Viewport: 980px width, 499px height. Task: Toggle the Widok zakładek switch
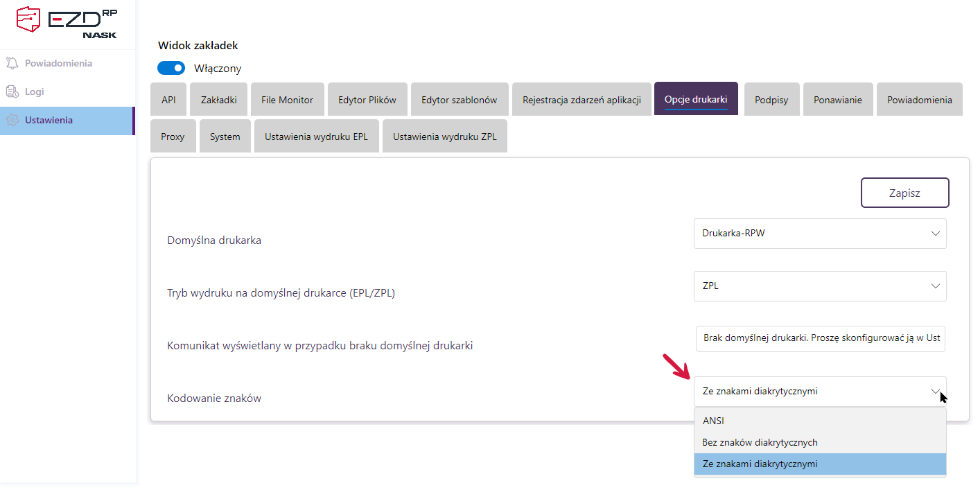171,68
